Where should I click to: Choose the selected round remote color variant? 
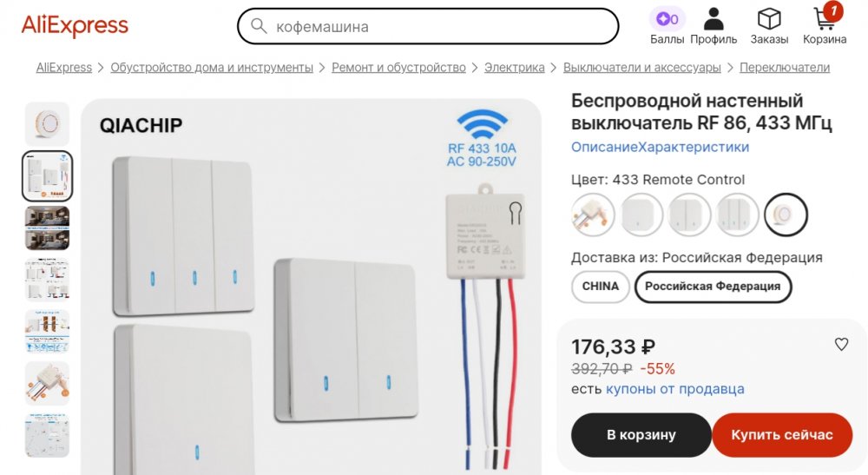point(786,214)
